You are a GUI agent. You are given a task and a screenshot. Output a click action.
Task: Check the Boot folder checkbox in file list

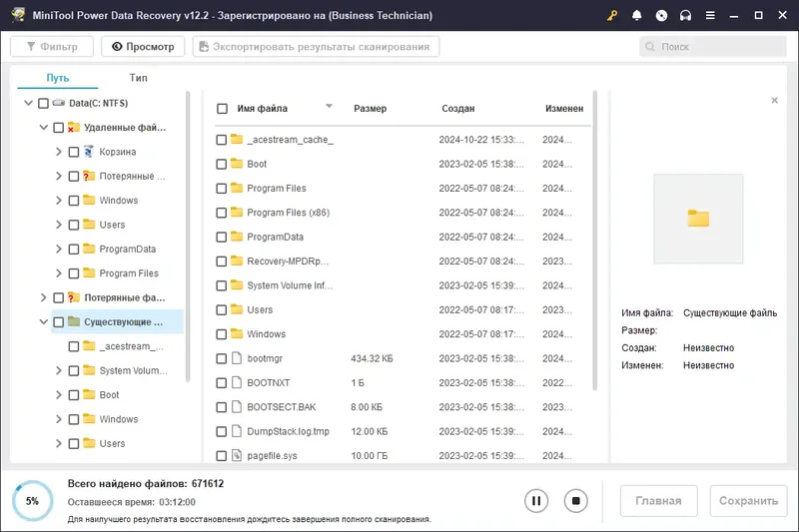(221, 164)
